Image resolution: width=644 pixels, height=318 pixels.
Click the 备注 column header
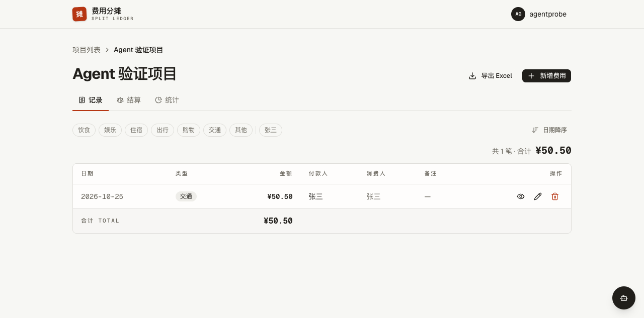click(430, 173)
